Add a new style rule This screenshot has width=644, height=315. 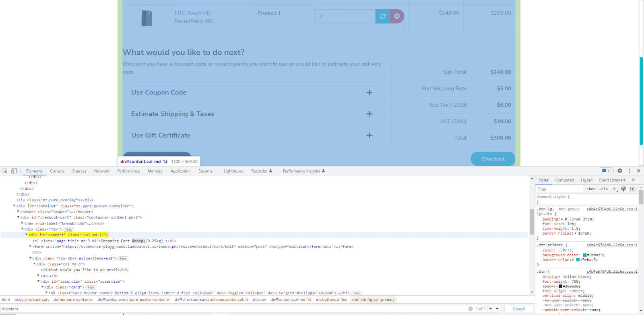pos(614,189)
